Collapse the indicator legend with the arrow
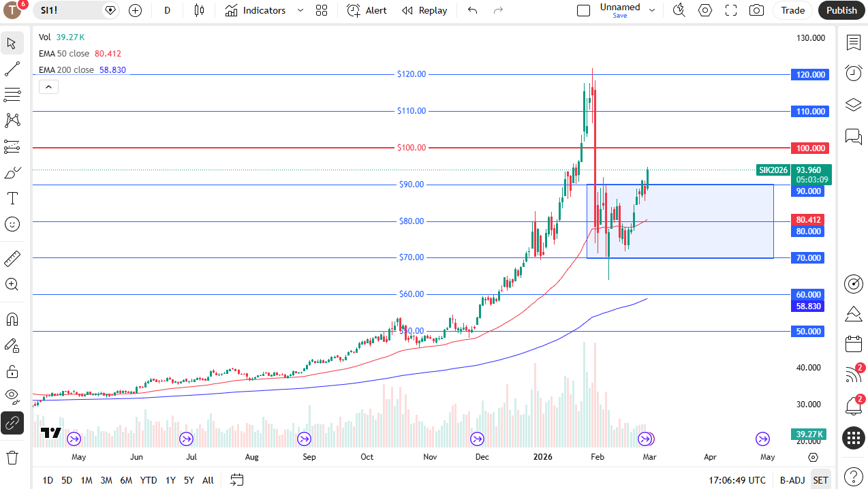 click(x=48, y=86)
